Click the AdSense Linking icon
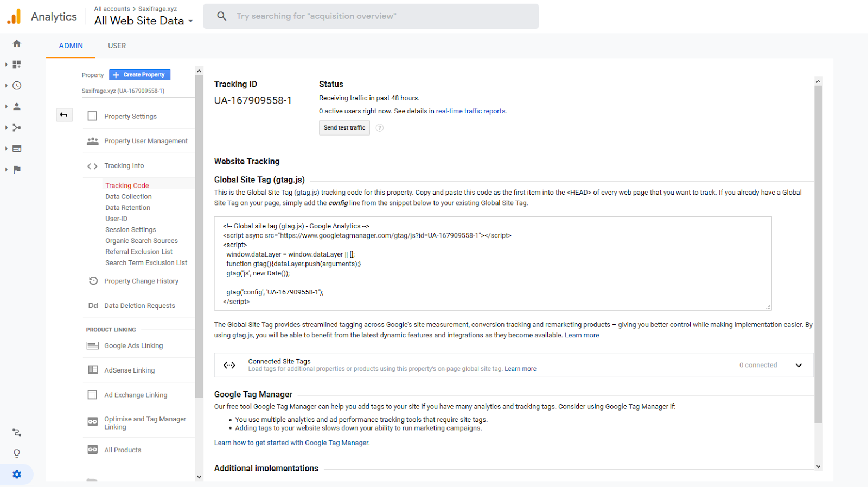Image resolution: width=868 pixels, height=487 pixels. pyautogui.click(x=93, y=370)
